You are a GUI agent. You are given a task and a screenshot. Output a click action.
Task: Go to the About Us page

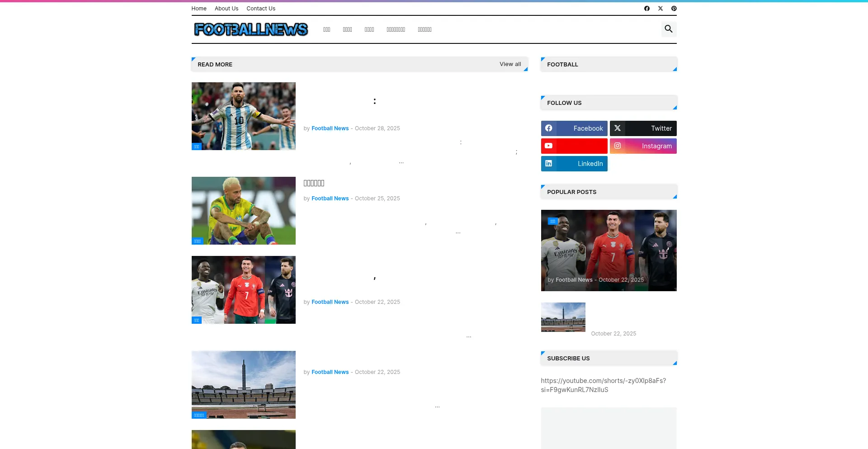[x=226, y=9]
